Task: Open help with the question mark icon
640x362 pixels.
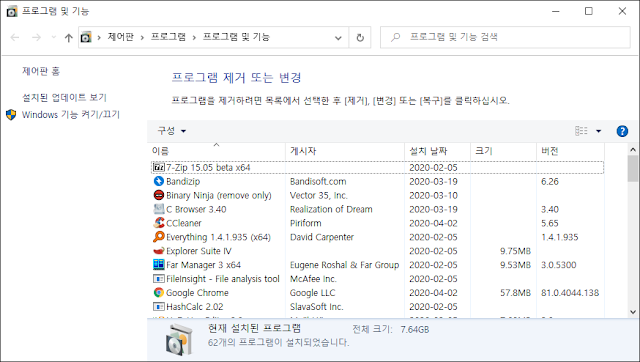Action: click(x=622, y=131)
